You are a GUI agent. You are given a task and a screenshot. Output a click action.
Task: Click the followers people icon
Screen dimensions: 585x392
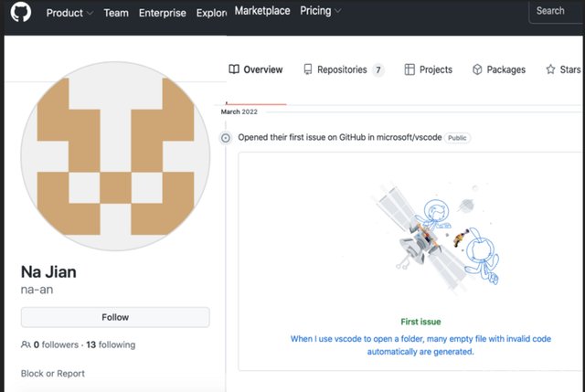tap(26, 344)
